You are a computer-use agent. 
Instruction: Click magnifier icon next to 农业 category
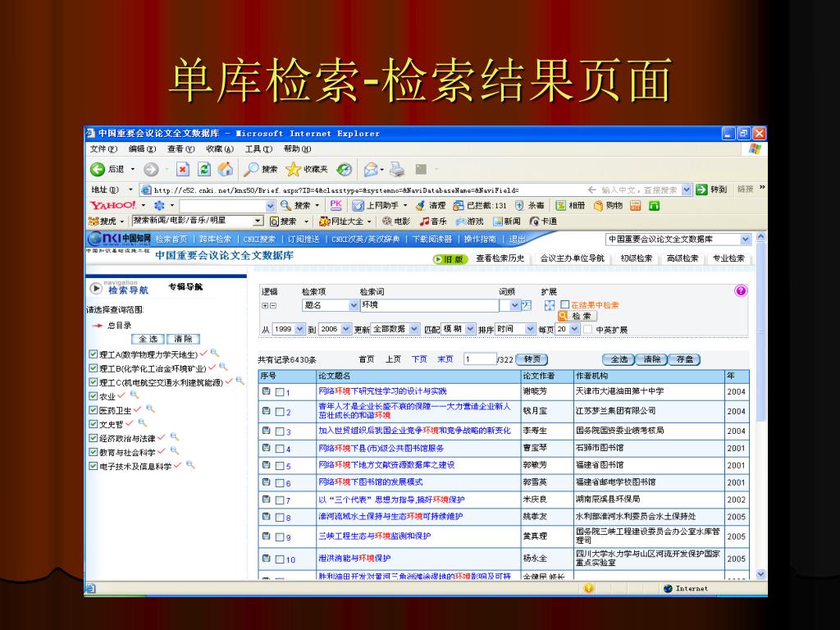tap(134, 395)
